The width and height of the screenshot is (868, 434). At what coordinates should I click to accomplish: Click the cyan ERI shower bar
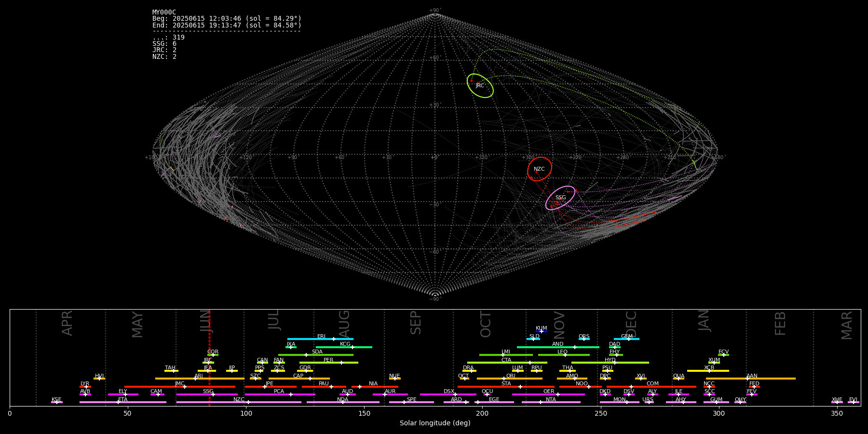click(x=320, y=339)
